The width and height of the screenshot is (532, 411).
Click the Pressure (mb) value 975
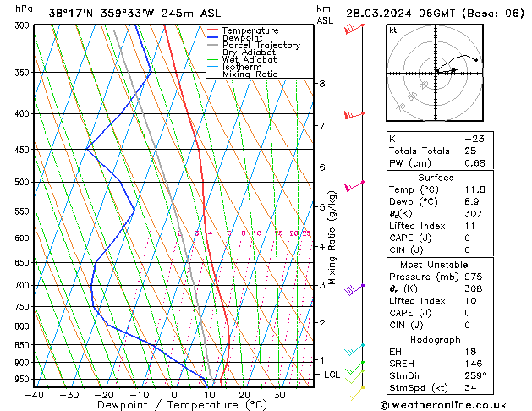click(x=474, y=277)
